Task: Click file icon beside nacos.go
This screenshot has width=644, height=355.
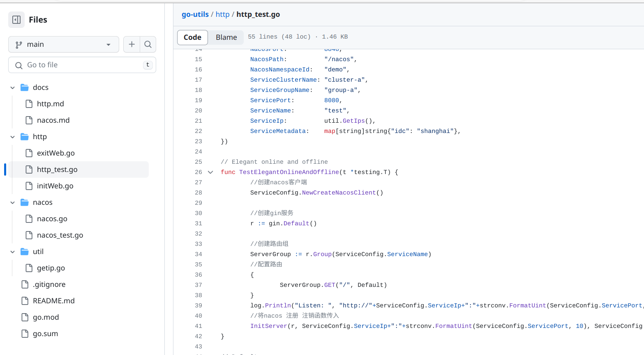Action: 29,219
